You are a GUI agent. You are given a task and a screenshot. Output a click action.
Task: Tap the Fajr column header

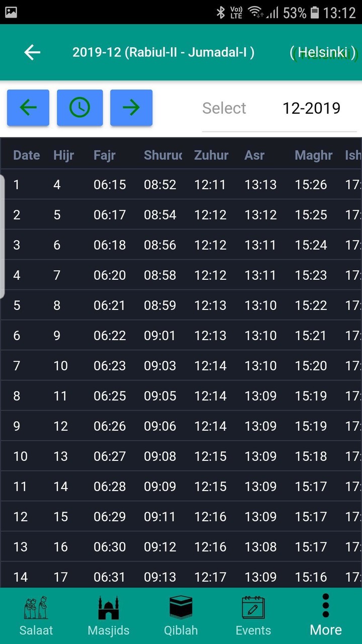[x=105, y=155]
